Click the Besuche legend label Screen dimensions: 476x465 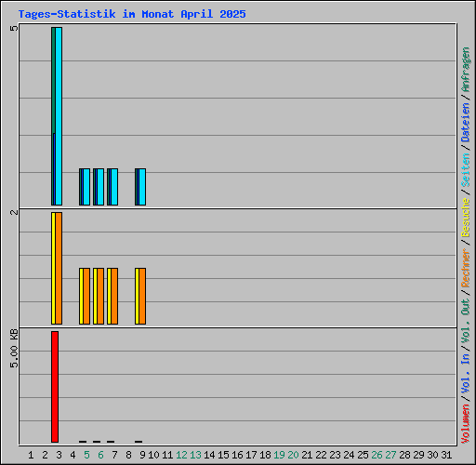tap(466, 218)
